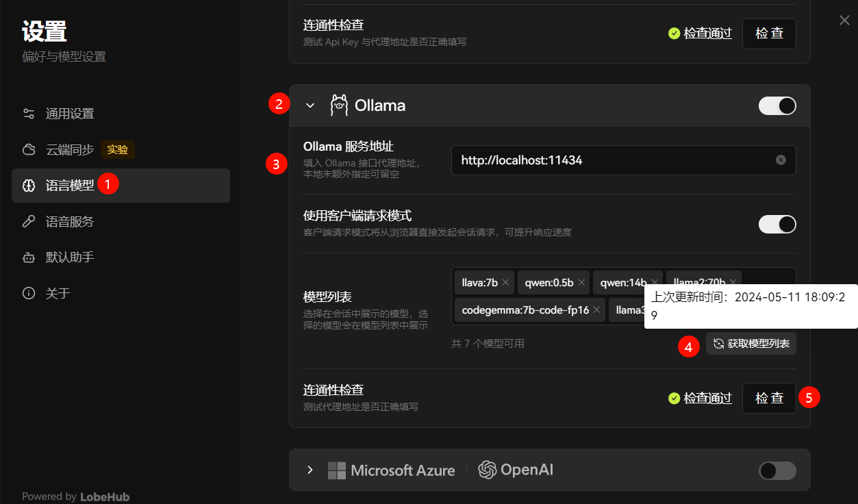Click the OpenAI logo
858x504 pixels.
point(487,470)
